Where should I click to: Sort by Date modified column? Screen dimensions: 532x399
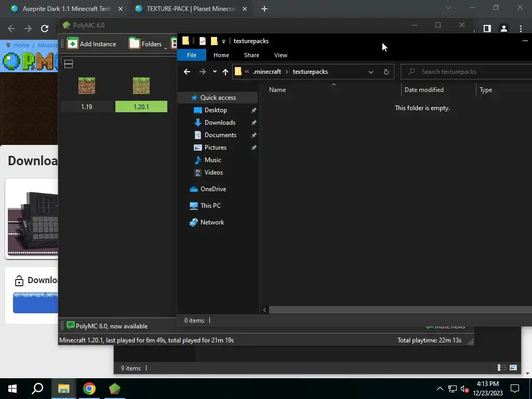tap(424, 90)
